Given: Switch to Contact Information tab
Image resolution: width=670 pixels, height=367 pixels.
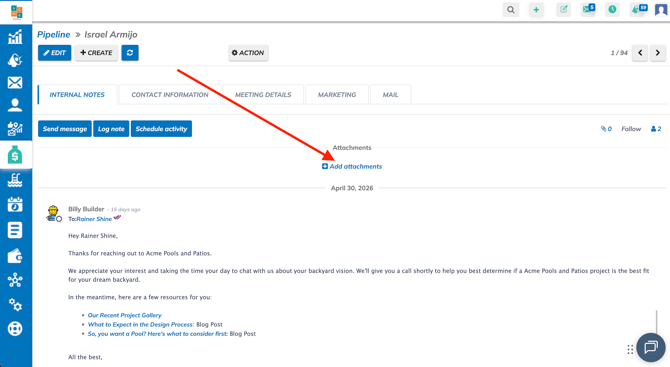Looking at the screenshot, I should coord(170,95).
